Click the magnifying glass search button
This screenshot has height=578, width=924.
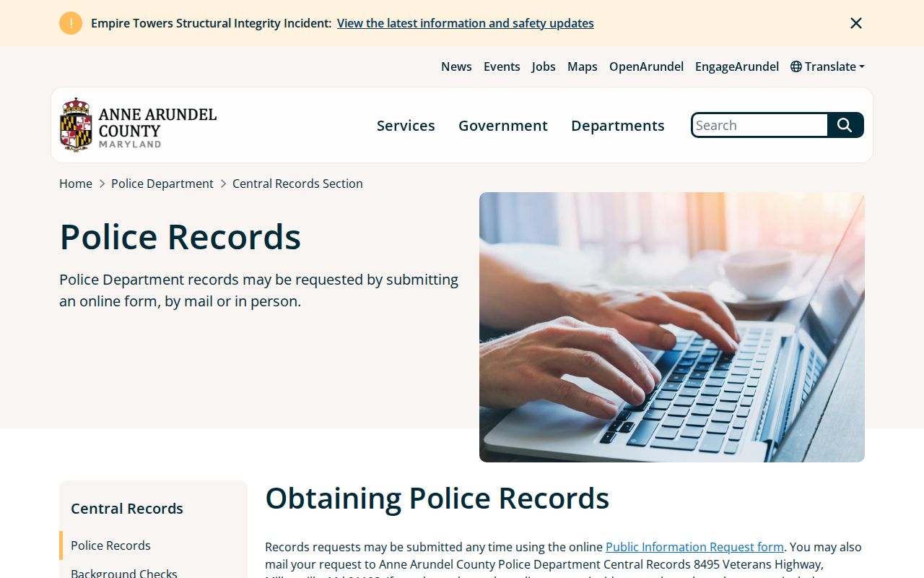click(x=845, y=125)
